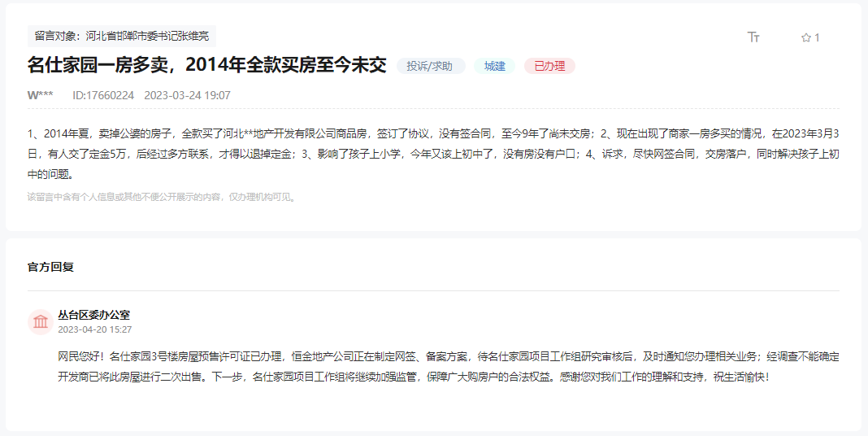Click the 官方回复 section heading
This screenshot has height=436, width=868.
pyautogui.click(x=51, y=267)
